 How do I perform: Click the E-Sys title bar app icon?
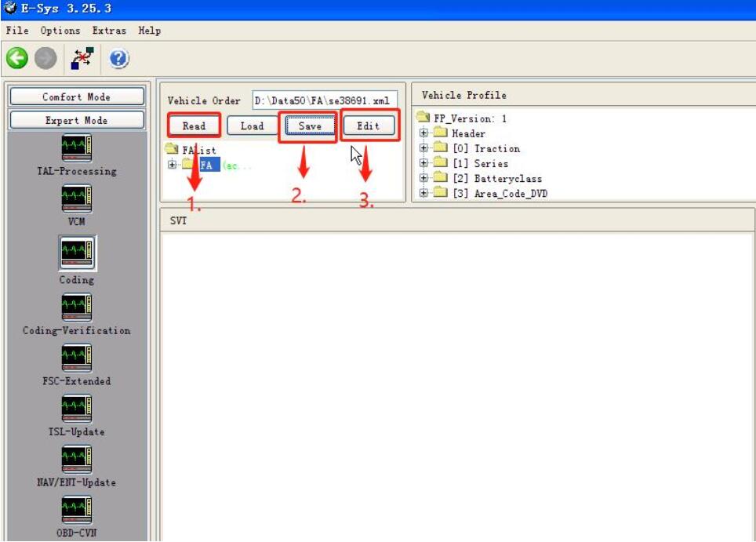(x=9, y=8)
